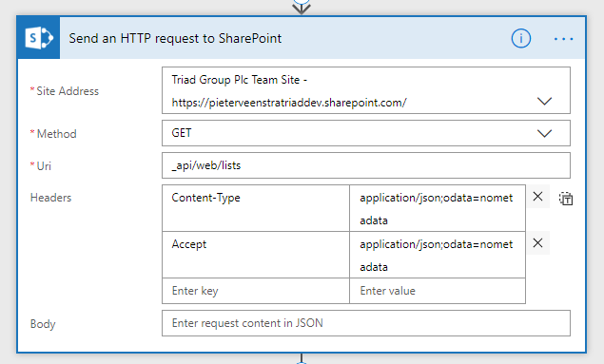Remove the Accept header row
604x364 pixels.
pos(537,242)
